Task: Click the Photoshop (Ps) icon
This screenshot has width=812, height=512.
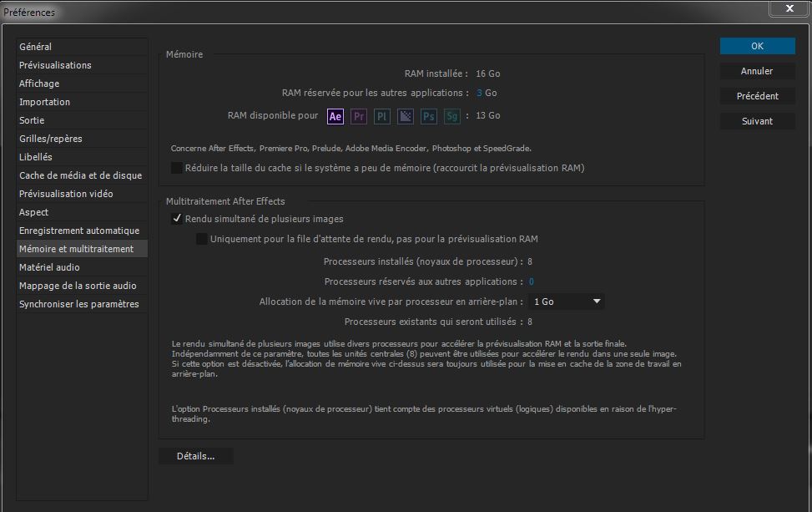Action: [x=428, y=116]
